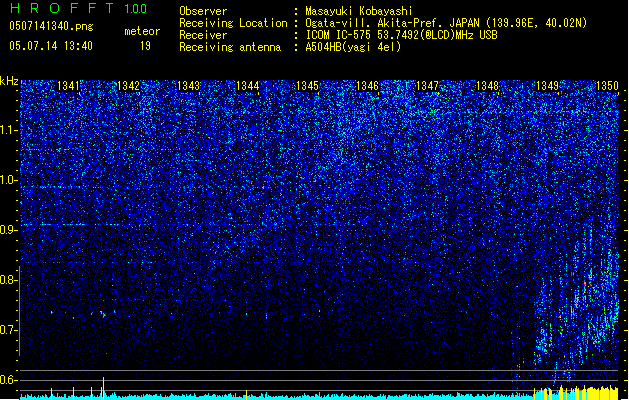
Task: Click the 1345 time marker
Action: click(x=307, y=86)
